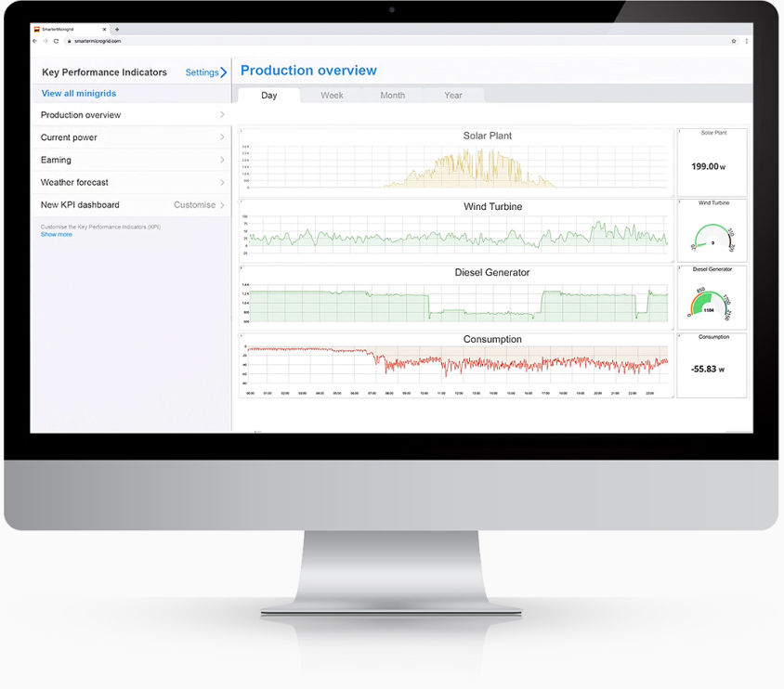Click the Wind Turbine chart
The width and height of the screenshot is (784, 689).
(x=456, y=231)
